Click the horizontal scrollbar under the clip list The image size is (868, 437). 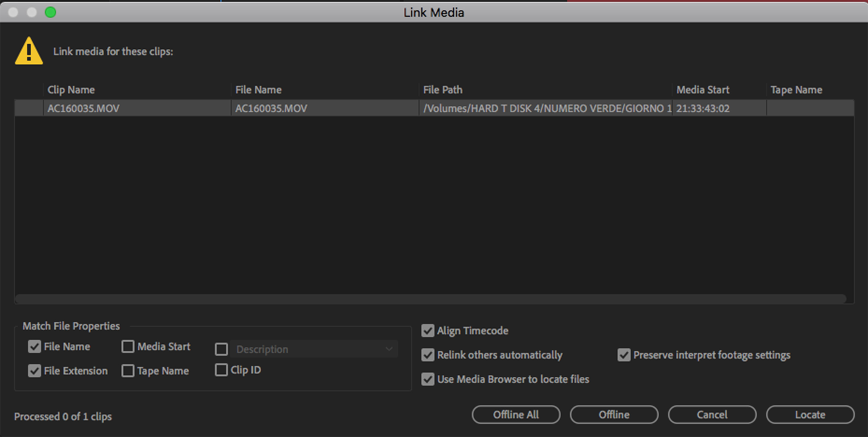tap(431, 299)
